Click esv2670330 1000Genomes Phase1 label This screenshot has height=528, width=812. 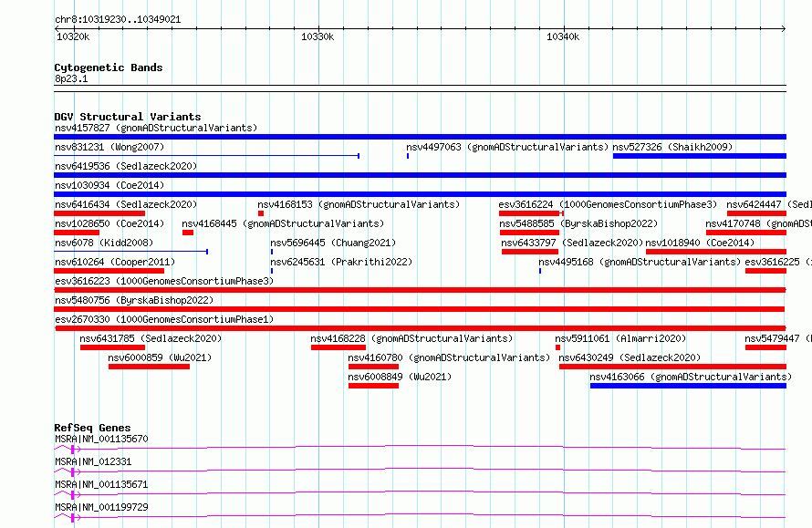[x=164, y=319]
